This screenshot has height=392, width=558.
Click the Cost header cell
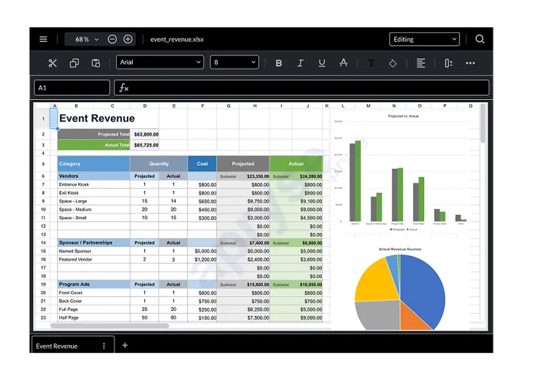[x=202, y=164]
